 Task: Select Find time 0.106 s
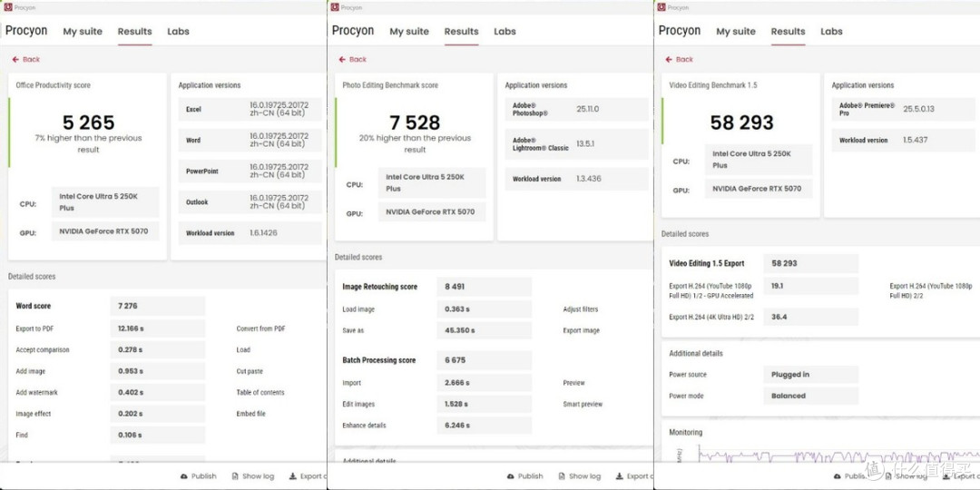[x=158, y=435]
